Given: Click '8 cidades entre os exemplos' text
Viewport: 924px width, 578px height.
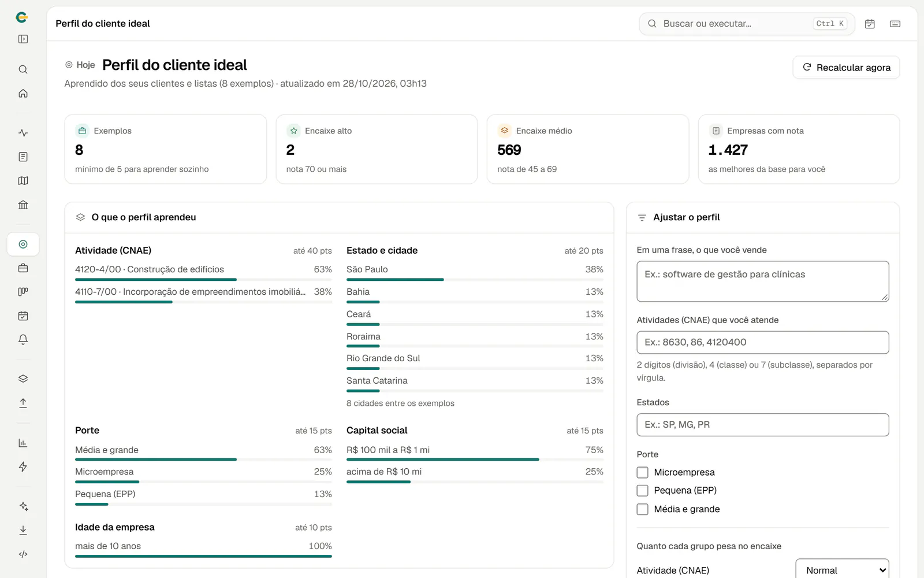Looking at the screenshot, I should (400, 403).
